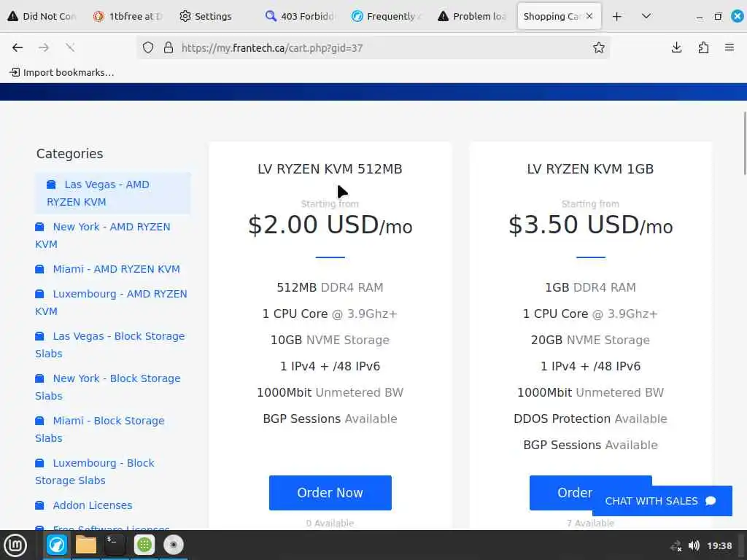View site security padlock info
The height and width of the screenshot is (560, 747).
[x=169, y=47]
